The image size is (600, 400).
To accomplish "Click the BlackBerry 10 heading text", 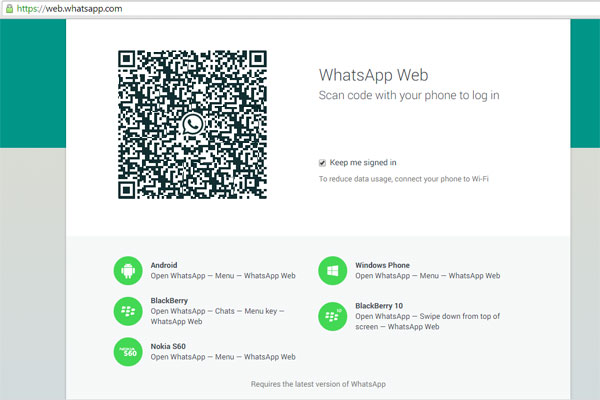I will (x=379, y=305).
